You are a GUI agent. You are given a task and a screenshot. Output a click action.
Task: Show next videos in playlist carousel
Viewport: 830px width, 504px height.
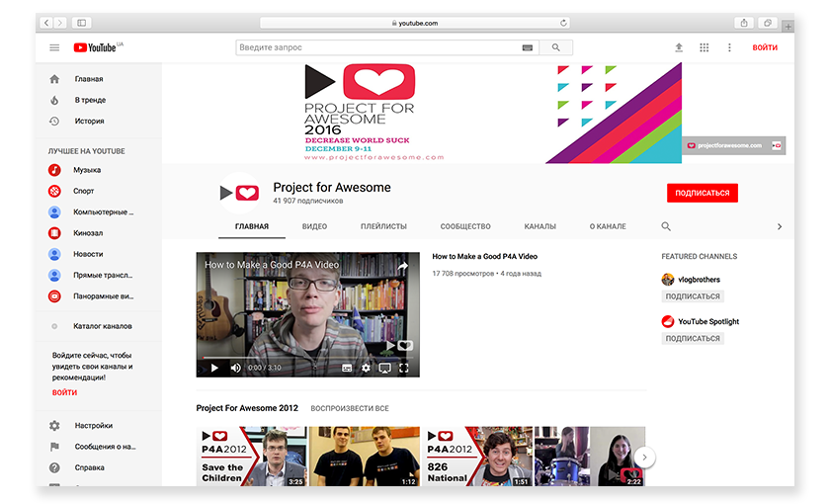[x=644, y=457]
